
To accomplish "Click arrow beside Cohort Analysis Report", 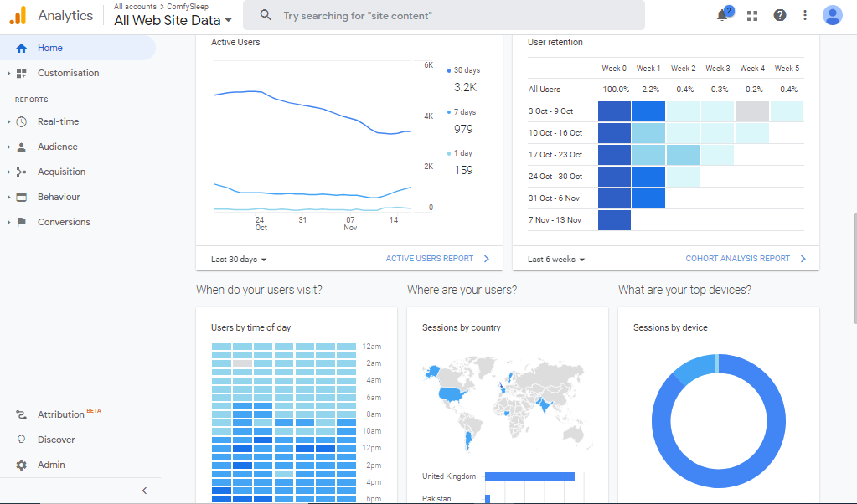I will [x=803, y=259].
